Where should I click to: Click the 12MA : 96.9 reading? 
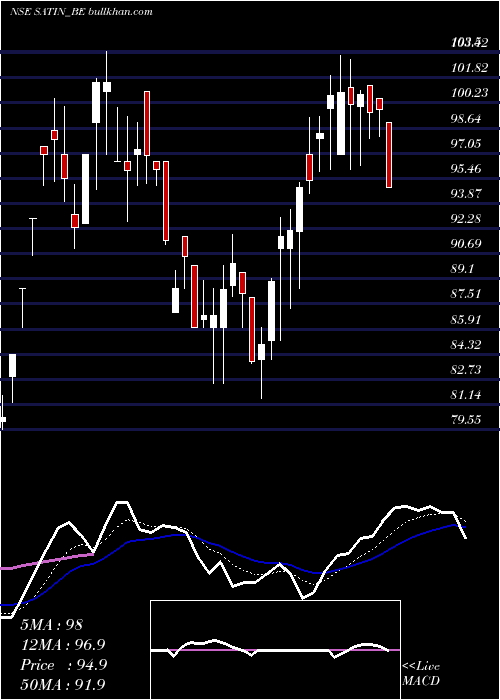pyautogui.click(x=64, y=645)
